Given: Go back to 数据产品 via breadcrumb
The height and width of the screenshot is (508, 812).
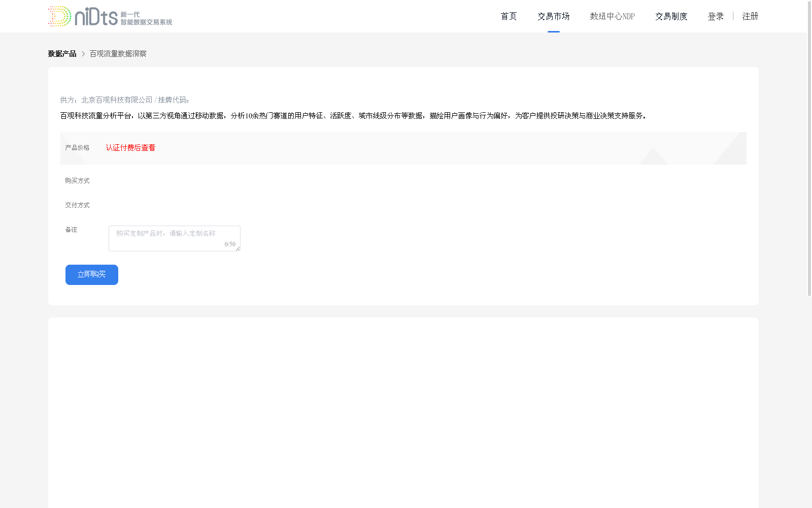Looking at the screenshot, I should 62,54.
